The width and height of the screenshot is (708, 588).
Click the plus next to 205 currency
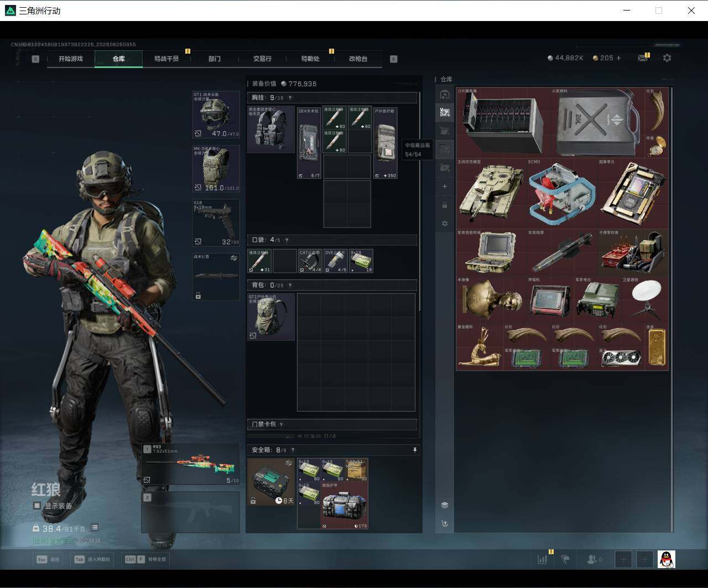point(618,58)
